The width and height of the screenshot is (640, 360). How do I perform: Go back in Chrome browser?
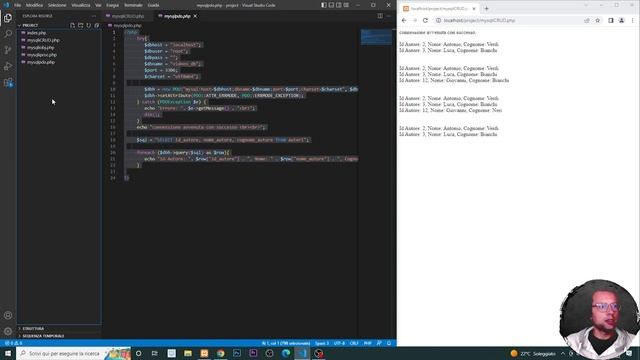404,20
